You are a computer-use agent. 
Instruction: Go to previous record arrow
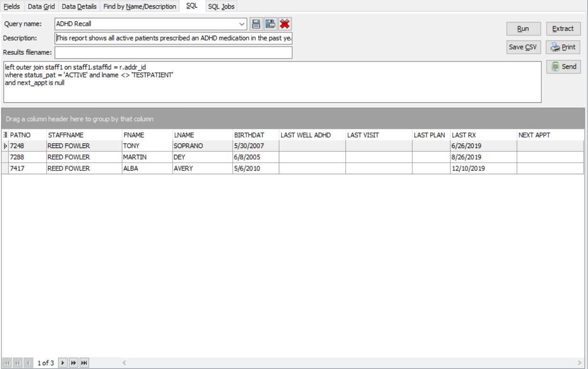28,363
